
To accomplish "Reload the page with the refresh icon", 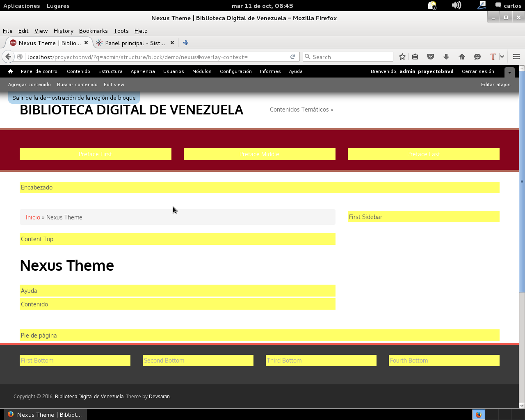I will pos(292,57).
